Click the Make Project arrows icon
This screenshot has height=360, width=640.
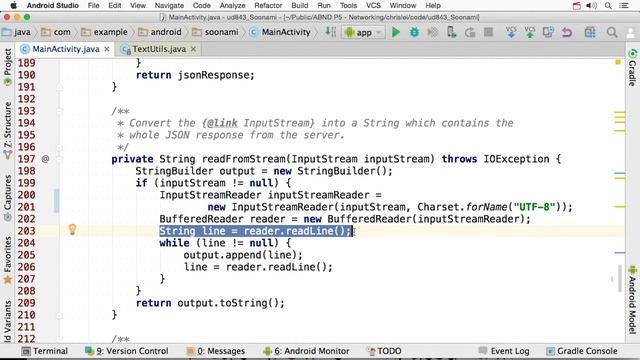[x=330, y=32]
